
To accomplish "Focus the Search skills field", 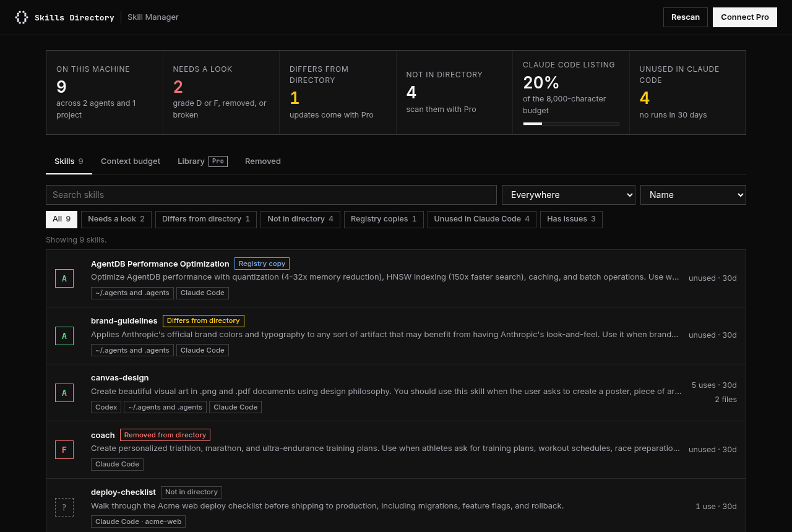I will click(271, 195).
